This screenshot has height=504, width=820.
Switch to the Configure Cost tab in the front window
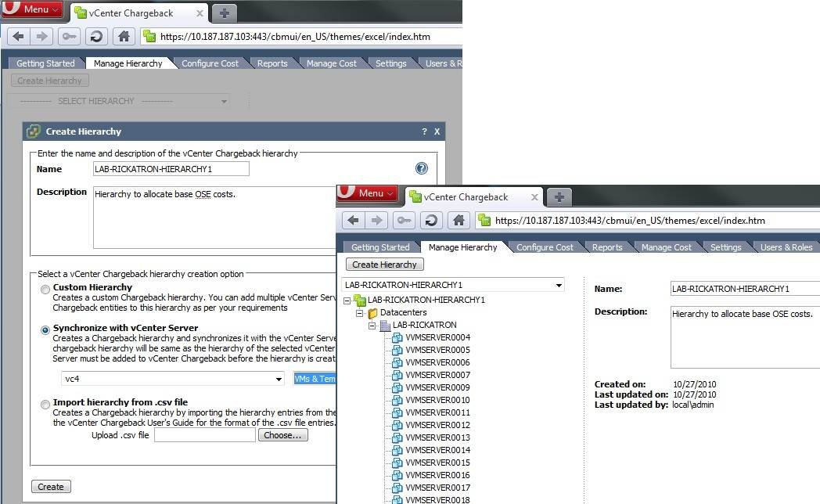tap(545, 247)
